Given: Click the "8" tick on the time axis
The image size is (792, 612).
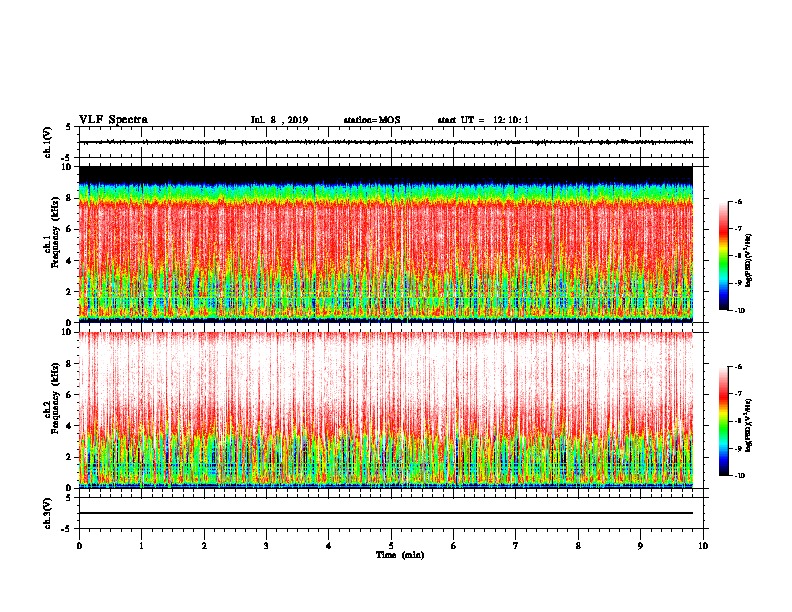Looking at the screenshot, I should [578, 546].
